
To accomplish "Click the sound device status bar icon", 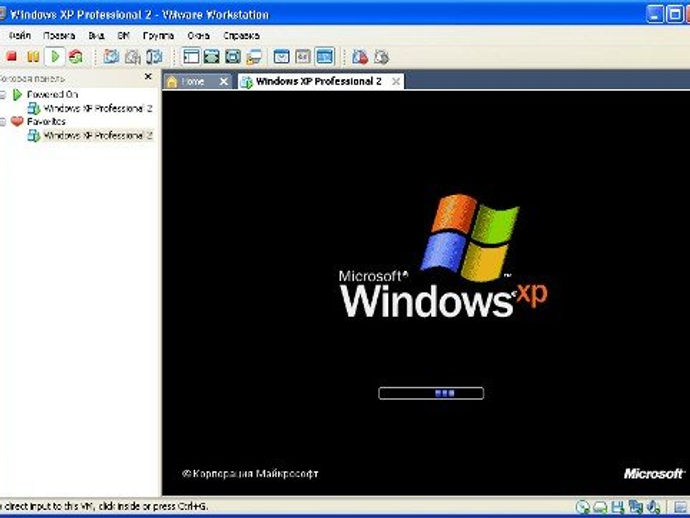I will tap(653, 507).
